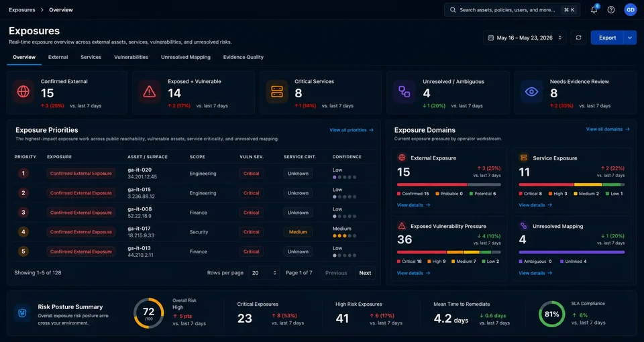Open View all domains link
This screenshot has height=342, width=644.
pyautogui.click(x=608, y=129)
